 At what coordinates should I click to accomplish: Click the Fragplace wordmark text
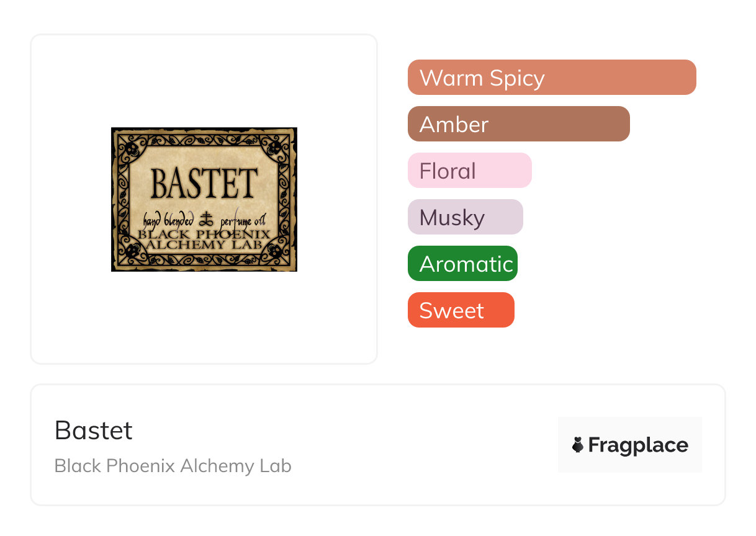point(638,445)
